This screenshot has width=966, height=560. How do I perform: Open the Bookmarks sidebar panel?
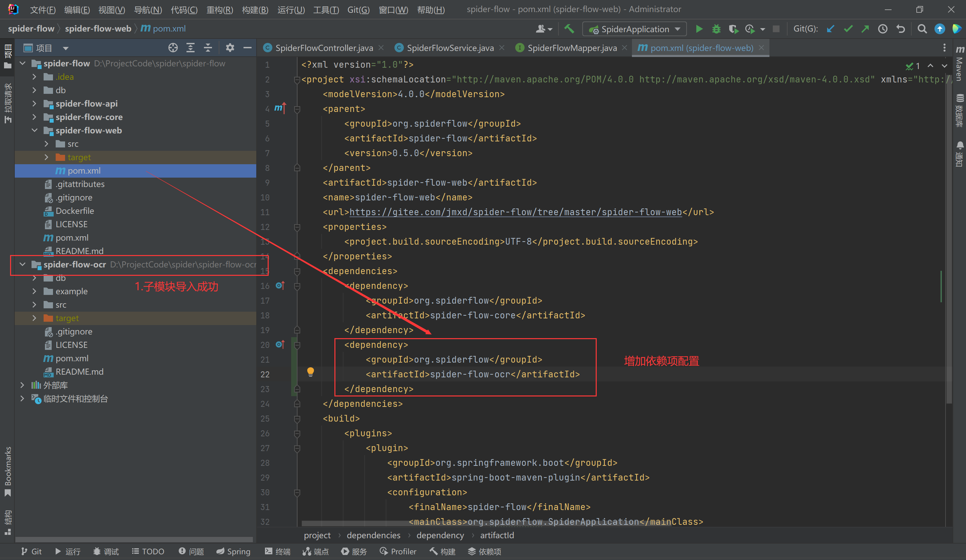click(x=8, y=471)
